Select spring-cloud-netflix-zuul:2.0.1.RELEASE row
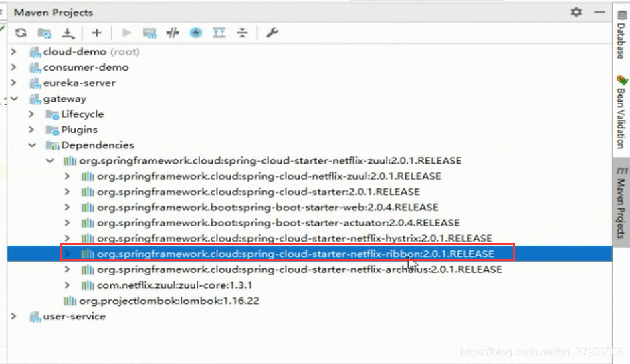 270,176
